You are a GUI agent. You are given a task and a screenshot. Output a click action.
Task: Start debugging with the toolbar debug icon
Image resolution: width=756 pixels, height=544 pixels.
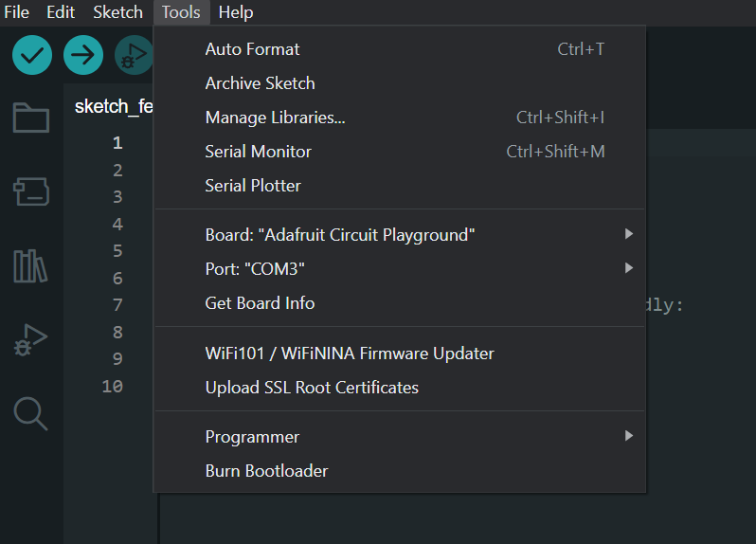pyautogui.click(x=134, y=56)
